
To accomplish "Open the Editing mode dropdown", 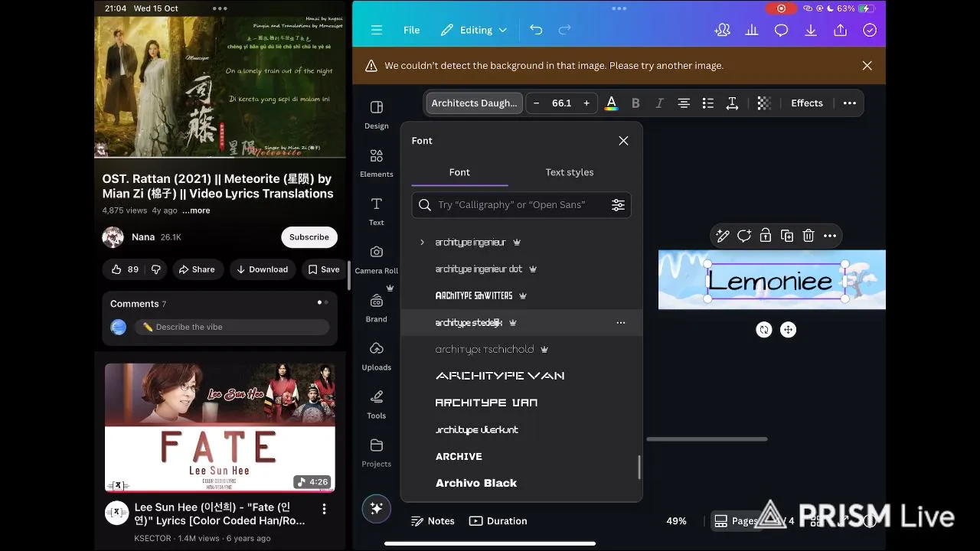I will pos(474,30).
